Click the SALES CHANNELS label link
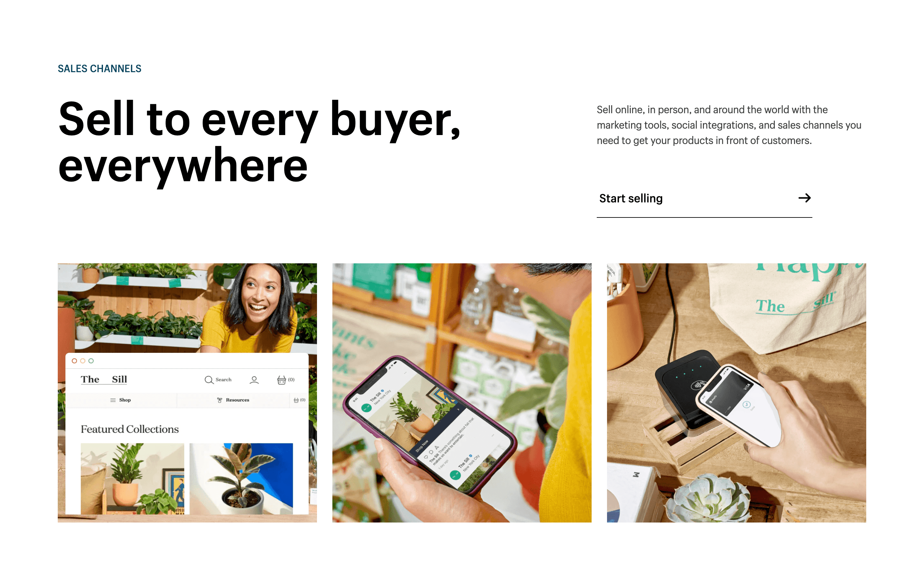Viewport: 924px width, 578px height. 98,68
